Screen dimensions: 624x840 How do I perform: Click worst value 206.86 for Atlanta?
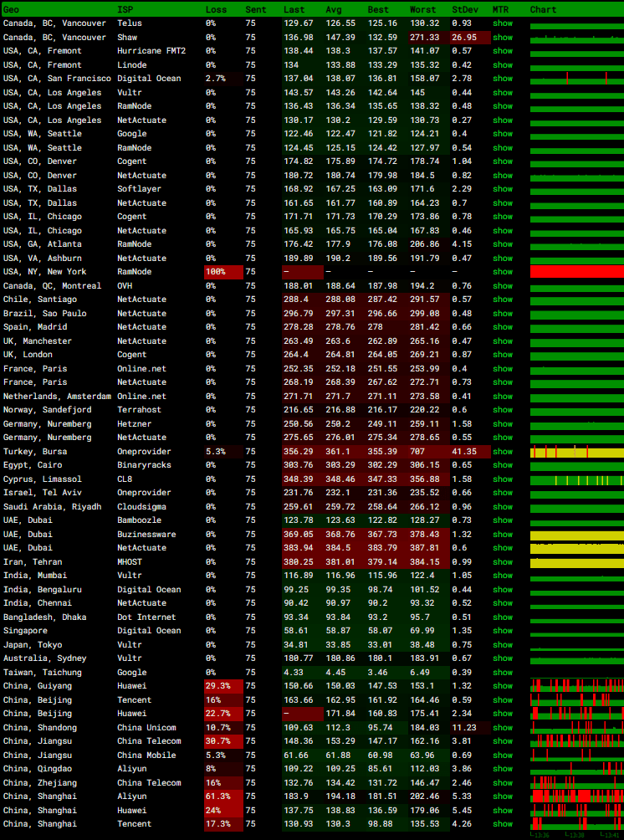click(425, 244)
